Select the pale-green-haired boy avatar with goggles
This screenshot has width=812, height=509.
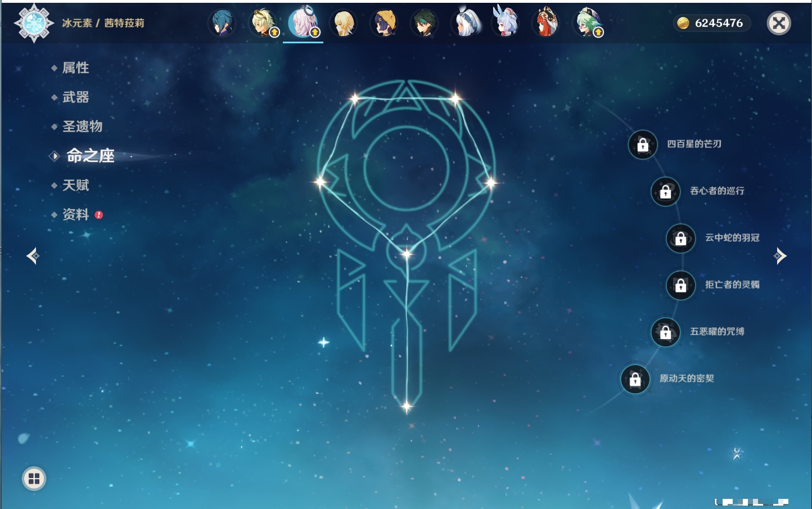tap(263, 23)
